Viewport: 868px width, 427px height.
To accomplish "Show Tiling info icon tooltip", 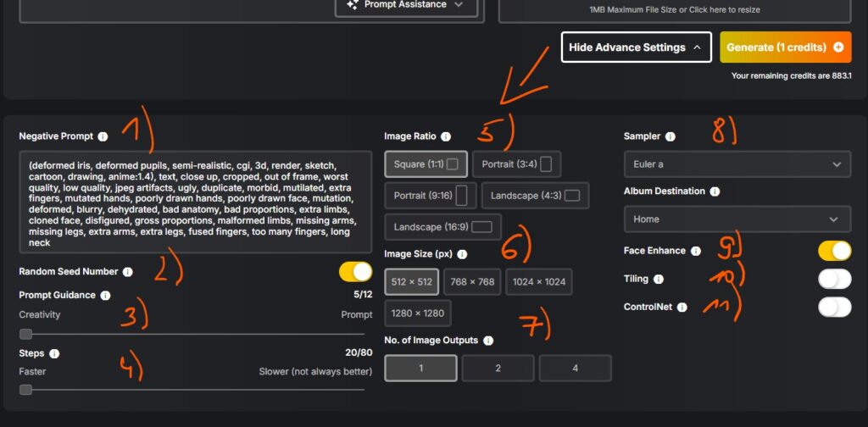I will coord(658,280).
